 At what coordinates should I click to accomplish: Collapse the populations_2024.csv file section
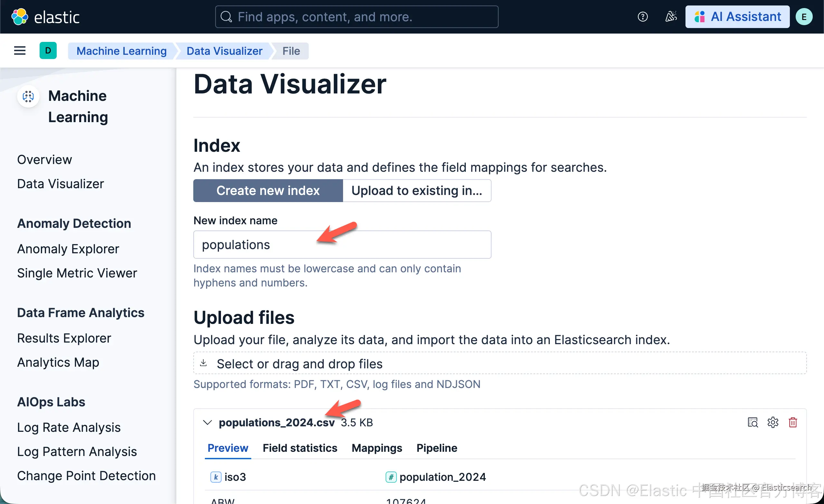(207, 422)
